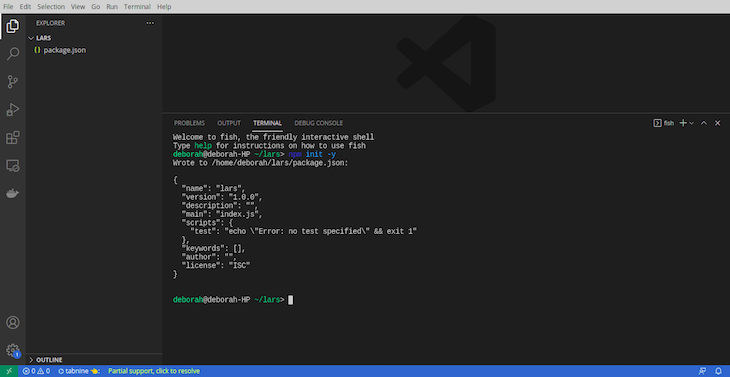Screen dimensions: 730x377
Task: Switch to the TERMINAL tab
Action: (x=268, y=123)
